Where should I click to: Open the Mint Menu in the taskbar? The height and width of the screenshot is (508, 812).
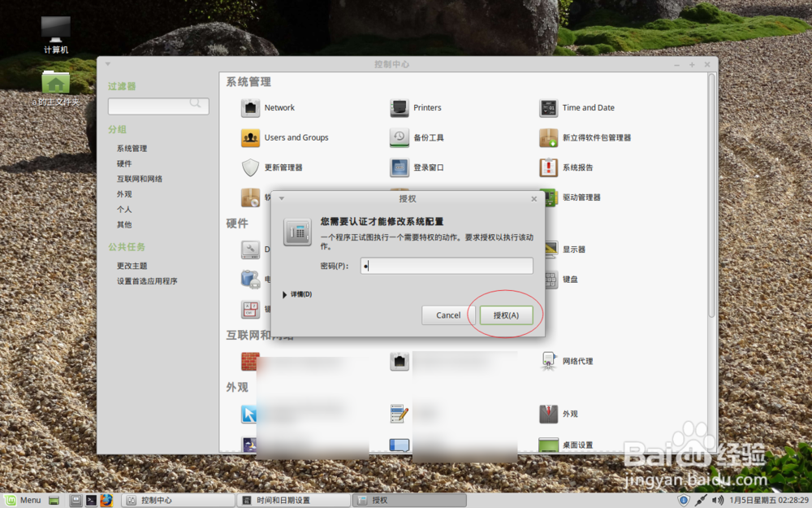tap(22, 500)
